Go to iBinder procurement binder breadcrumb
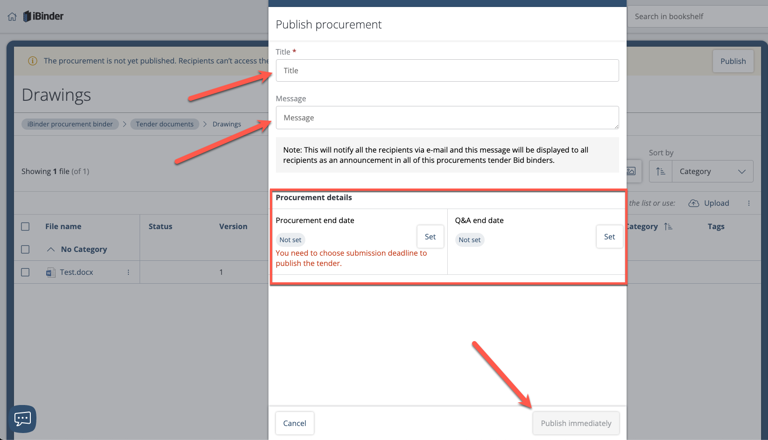Viewport: 768px width, 440px height. pos(70,124)
